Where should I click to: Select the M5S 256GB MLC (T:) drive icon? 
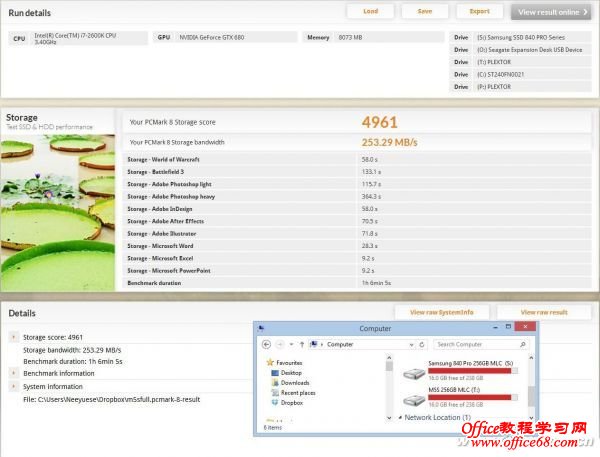pyautogui.click(x=414, y=400)
